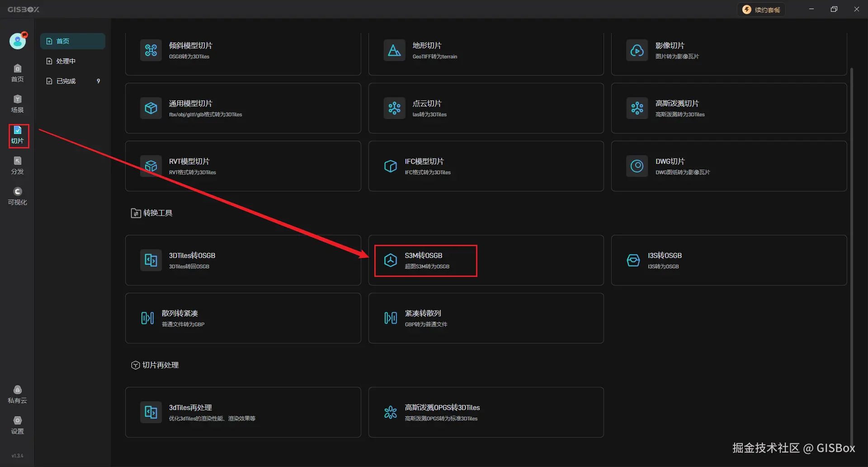
Task: Click the 高斯泼溅切片 icon
Action: (637, 108)
